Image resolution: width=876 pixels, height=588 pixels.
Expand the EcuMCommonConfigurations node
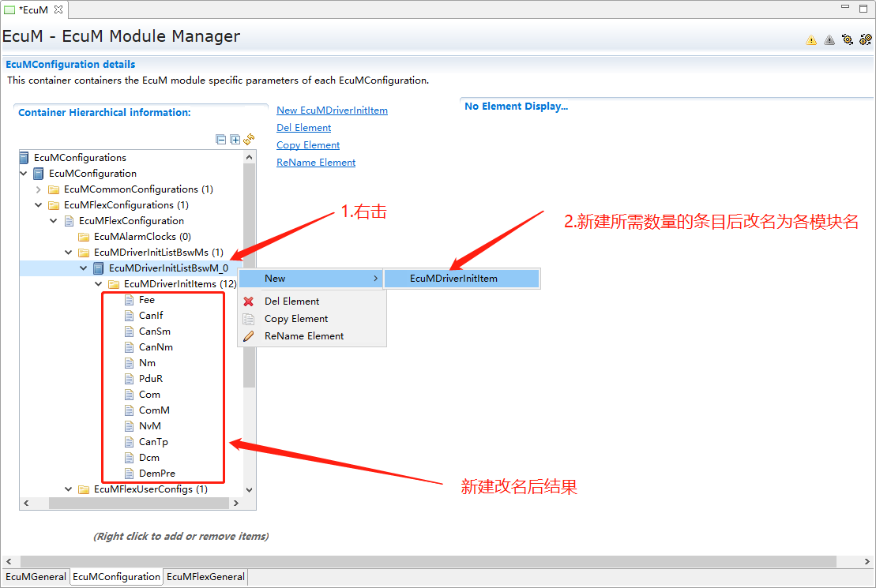click(x=39, y=189)
